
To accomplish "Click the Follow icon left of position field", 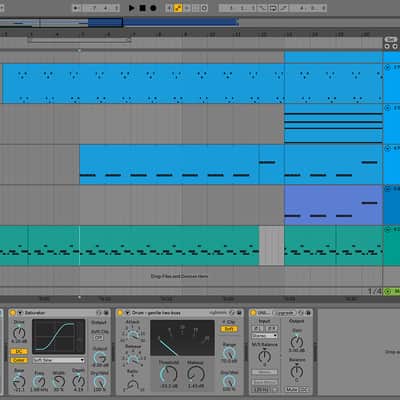I will [x=76, y=8].
